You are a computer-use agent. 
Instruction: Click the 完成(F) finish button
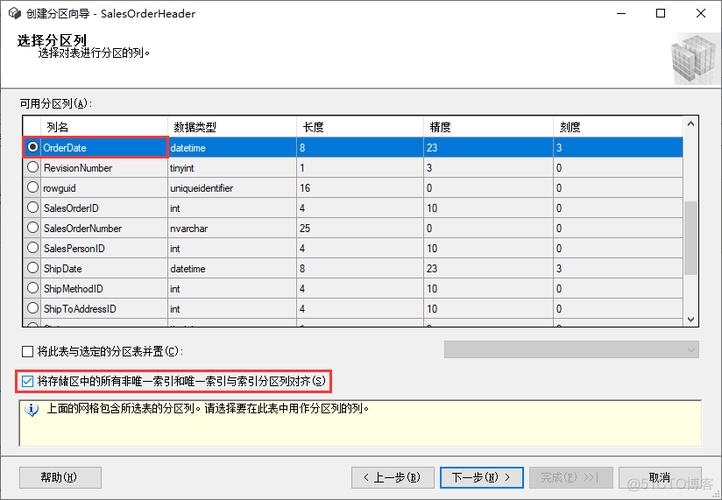pos(571,477)
